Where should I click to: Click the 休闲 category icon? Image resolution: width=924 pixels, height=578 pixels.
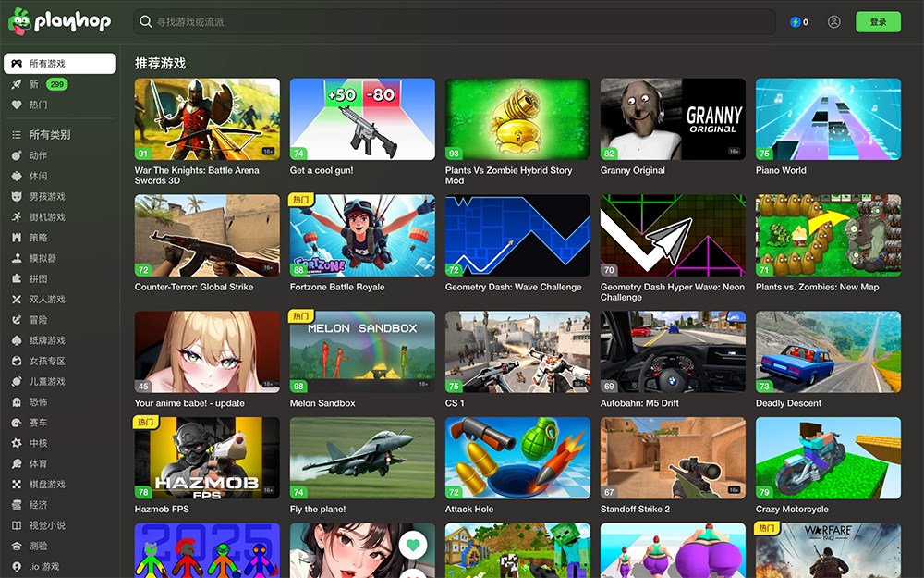coord(17,176)
